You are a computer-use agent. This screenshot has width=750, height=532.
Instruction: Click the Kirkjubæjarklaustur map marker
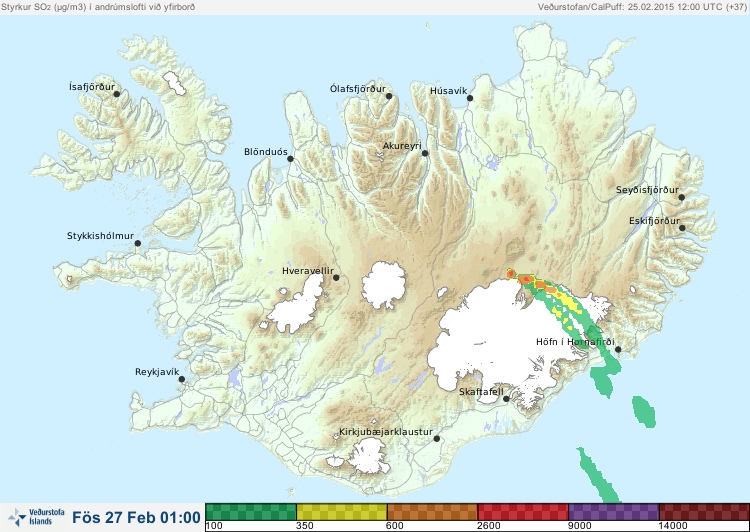click(x=436, y=439)
